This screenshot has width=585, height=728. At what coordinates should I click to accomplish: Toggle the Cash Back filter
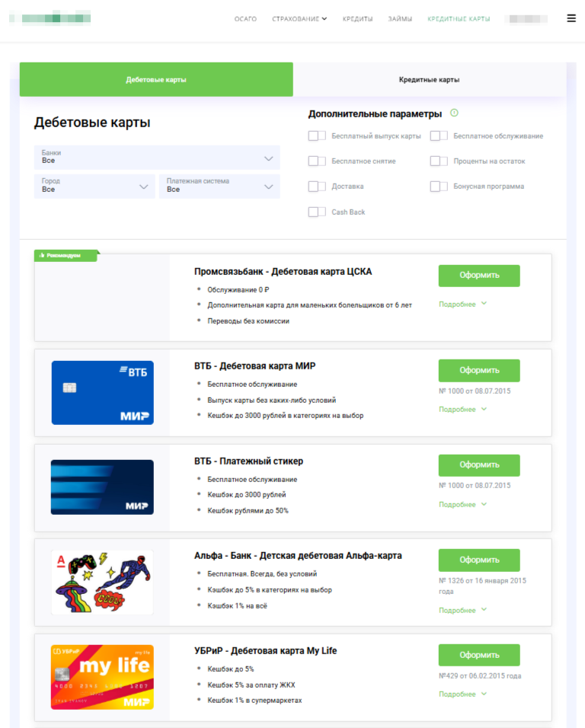point(317,212)
